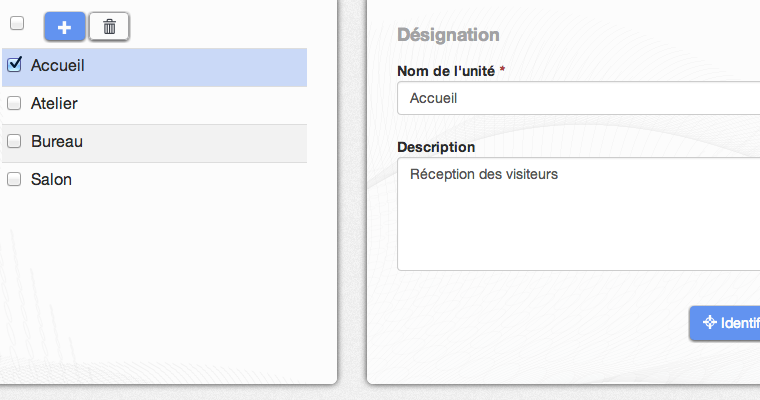The image size is (760, 400).
Task: Focus the Nom de l'unité text field
Action: [579, 98]
